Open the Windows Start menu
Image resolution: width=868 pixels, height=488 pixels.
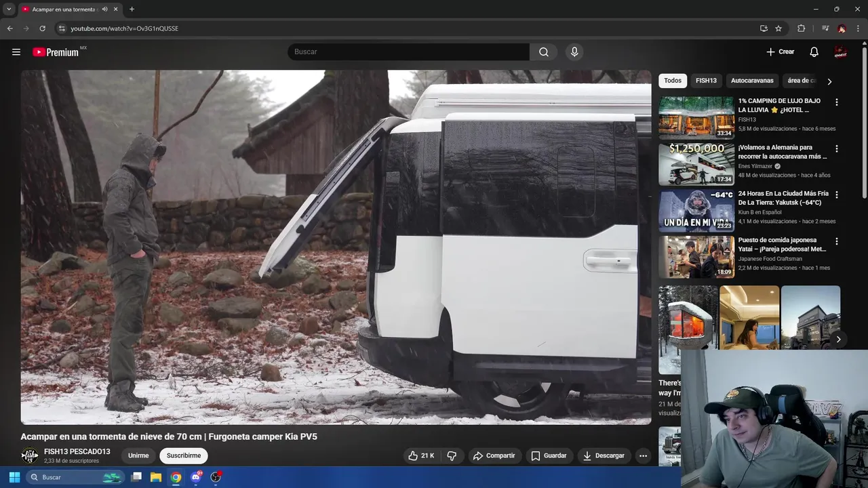pos(14,477)
